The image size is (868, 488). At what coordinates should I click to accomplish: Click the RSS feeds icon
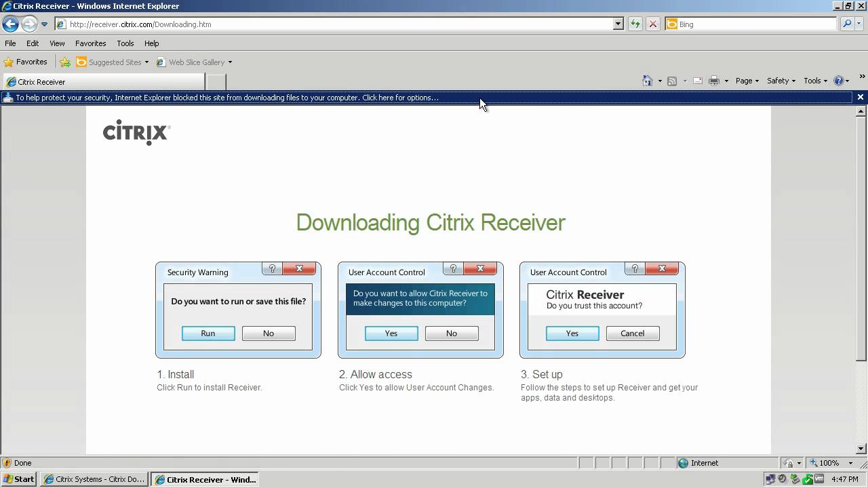pyautogui.click(x=672, y=81)
